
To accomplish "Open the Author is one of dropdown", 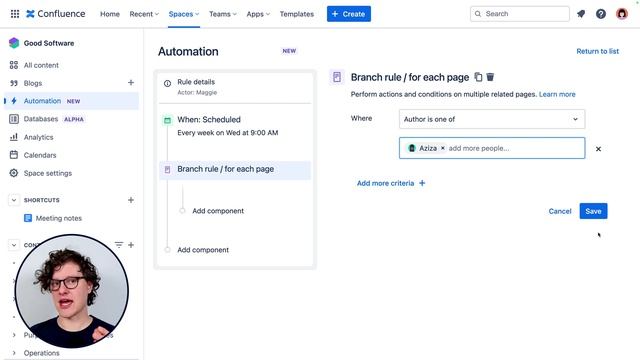I will [492, 119].
